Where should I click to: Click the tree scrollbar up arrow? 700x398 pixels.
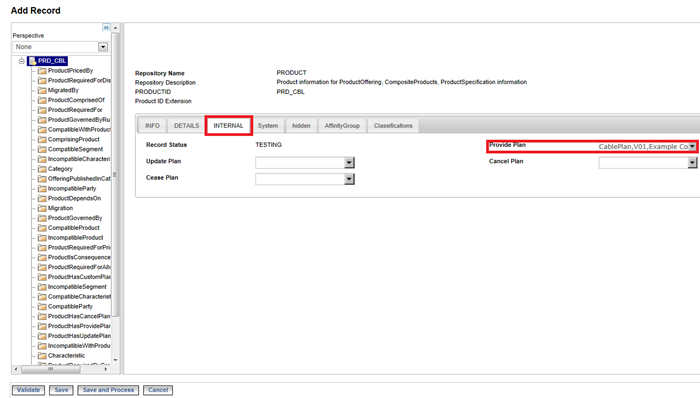pyautogui.click(x=115, y=28)
